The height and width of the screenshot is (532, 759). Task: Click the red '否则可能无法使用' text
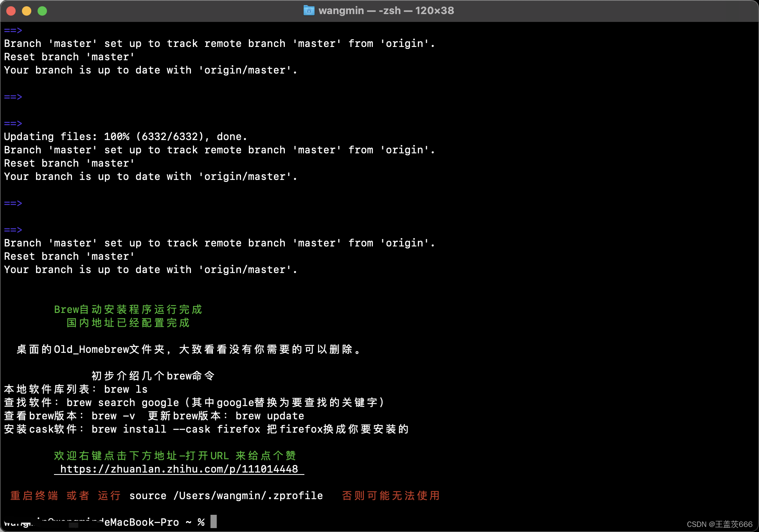click(x=390, y=496)
